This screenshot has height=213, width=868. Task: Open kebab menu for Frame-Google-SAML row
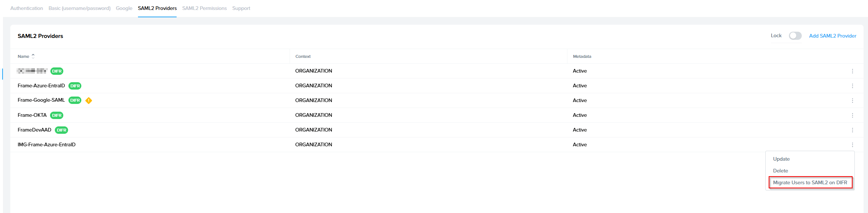click(x=852, y=101)
